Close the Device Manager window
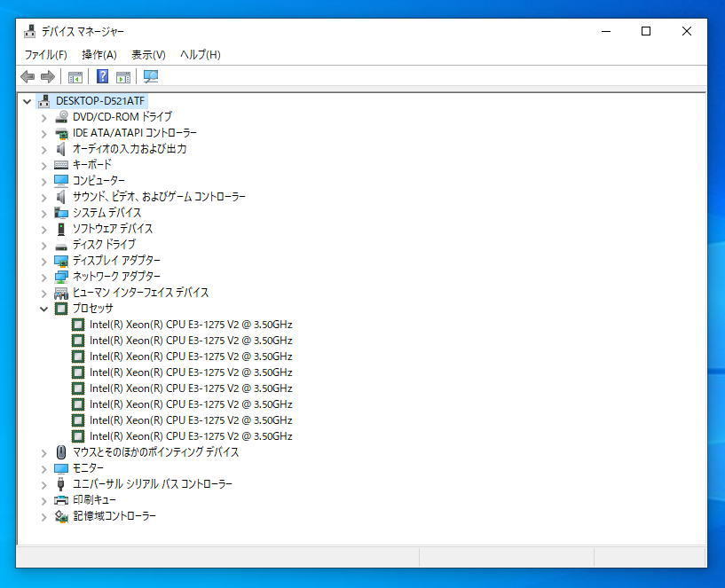The image size is (725, 588). click(x=687, y=31)
